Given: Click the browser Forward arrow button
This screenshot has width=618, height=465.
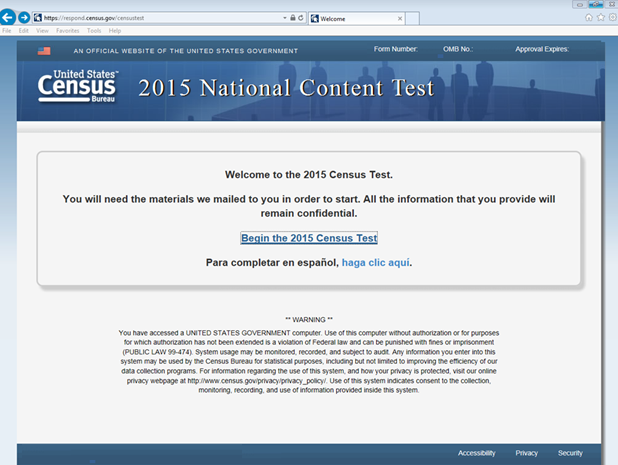Looking at the screenshot, I should click(x=24, y=17).
